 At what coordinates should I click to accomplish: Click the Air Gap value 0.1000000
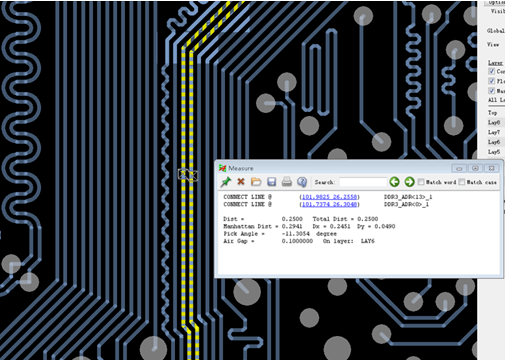[297, 241]
